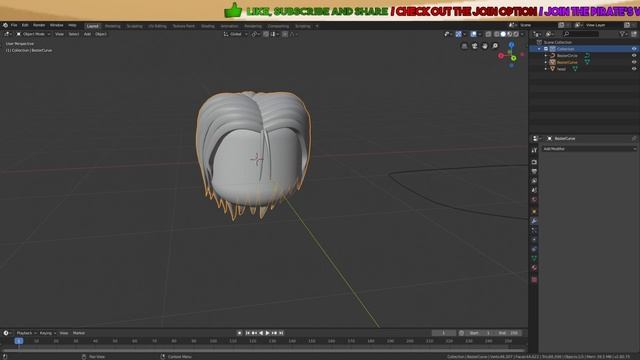Click the current frame marker on timeline
Image resolution: width=640 pixels, height=360 pixels.
[19, 341]
